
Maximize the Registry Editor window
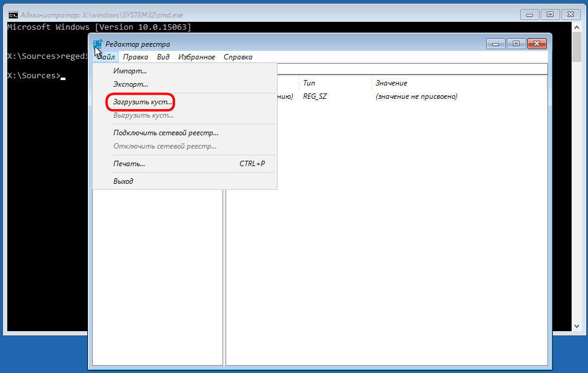click(516, 44)
